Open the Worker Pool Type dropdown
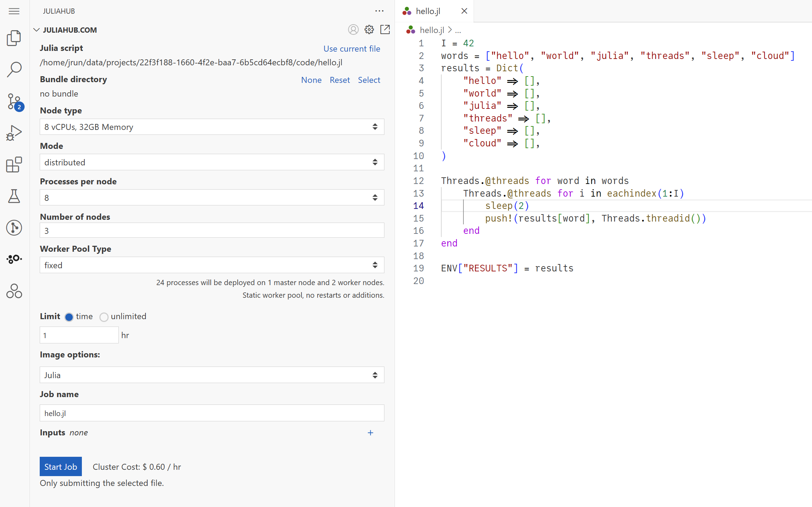 pyautogui.click(x=212, y=265)
